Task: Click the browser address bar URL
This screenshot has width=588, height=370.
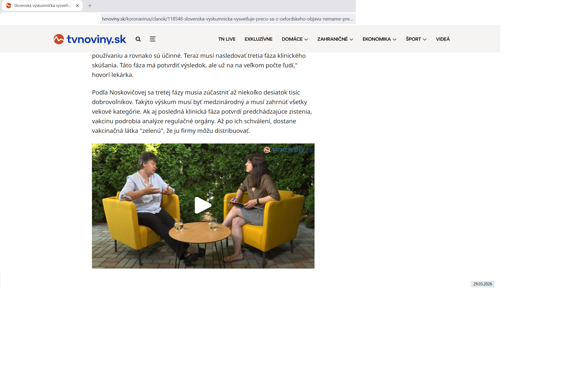Action: [x=227, y=19]
